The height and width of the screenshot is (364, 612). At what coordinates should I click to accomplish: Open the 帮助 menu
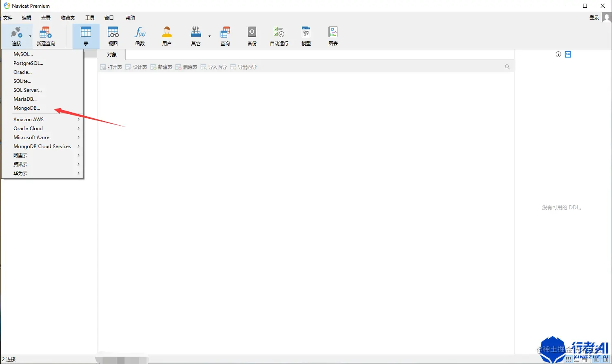point(130,18)
